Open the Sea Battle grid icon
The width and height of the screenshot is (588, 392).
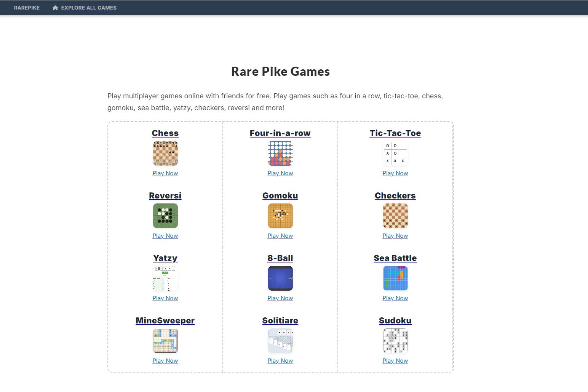coord(395,278)
